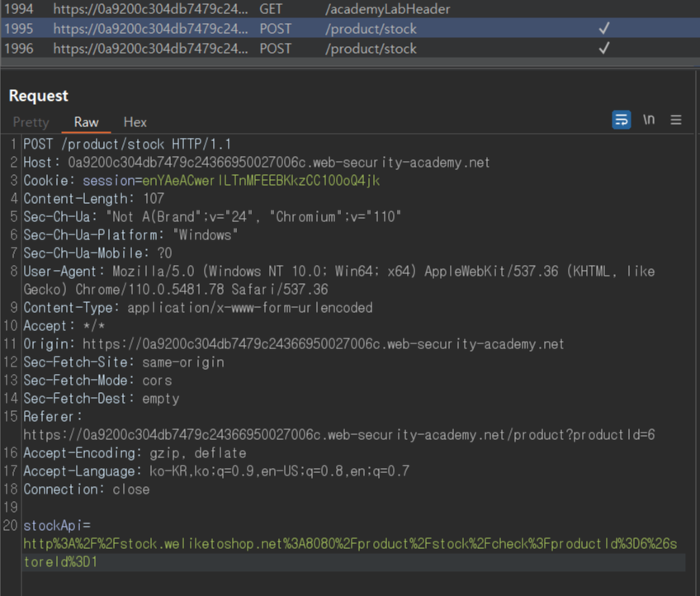This screenshot has height=596, width=700.
Task: Click the Accept-Language header line
Action: coord(216,471)
